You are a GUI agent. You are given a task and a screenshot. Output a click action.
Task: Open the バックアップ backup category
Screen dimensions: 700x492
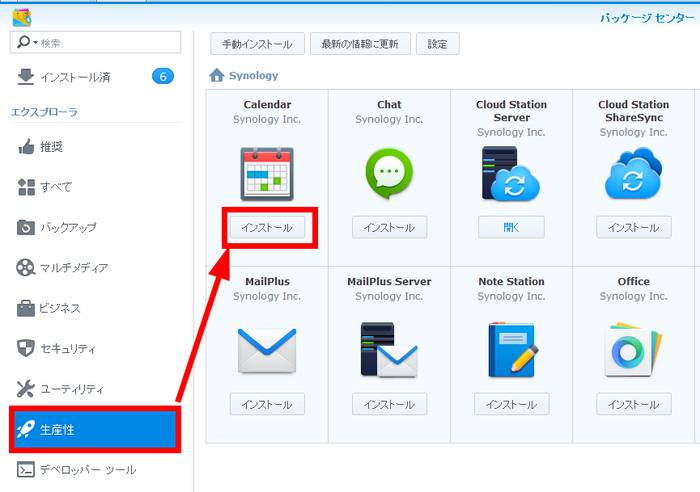coord(95,227)
